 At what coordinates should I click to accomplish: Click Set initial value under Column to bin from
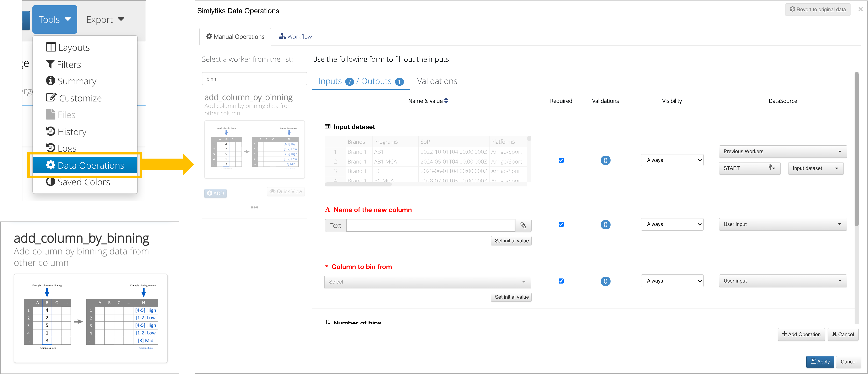pos(511,297)
